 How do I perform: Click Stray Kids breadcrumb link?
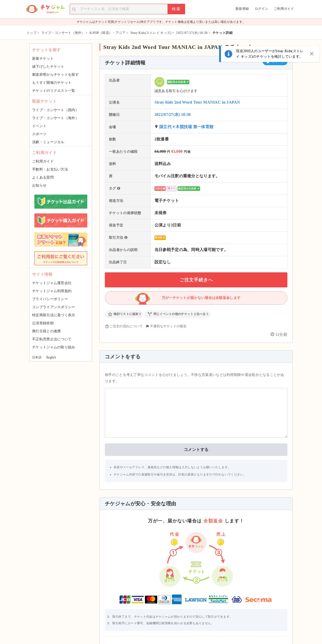tap(151, 33)
